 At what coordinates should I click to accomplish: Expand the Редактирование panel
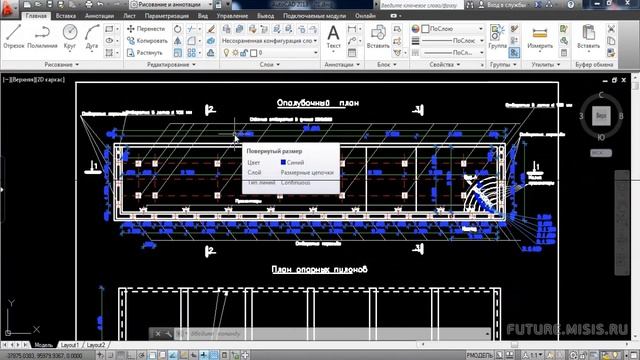[x=171, y=64]
